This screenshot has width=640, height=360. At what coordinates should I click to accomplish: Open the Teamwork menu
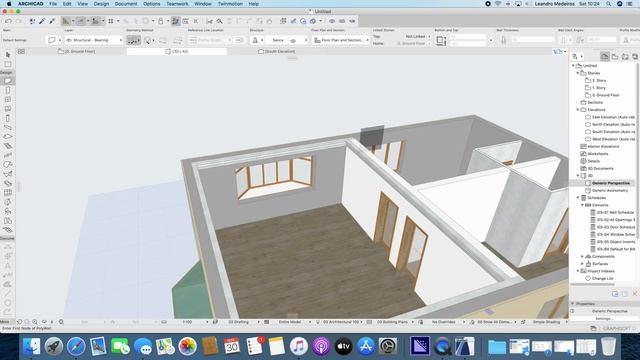pyautogui.click(x=177, y=4)
